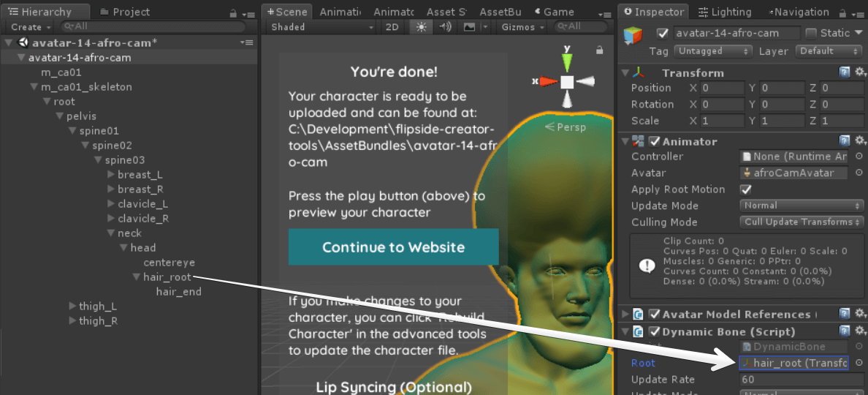Open Avatar Model References help icon
The width and height of the screenshot is (868, 395).
844,314
